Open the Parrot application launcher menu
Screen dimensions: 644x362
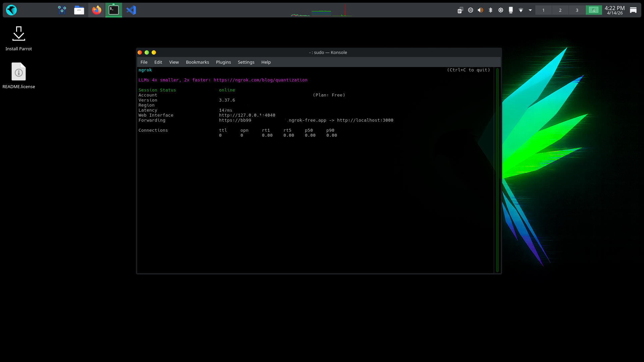pos(11,10)
